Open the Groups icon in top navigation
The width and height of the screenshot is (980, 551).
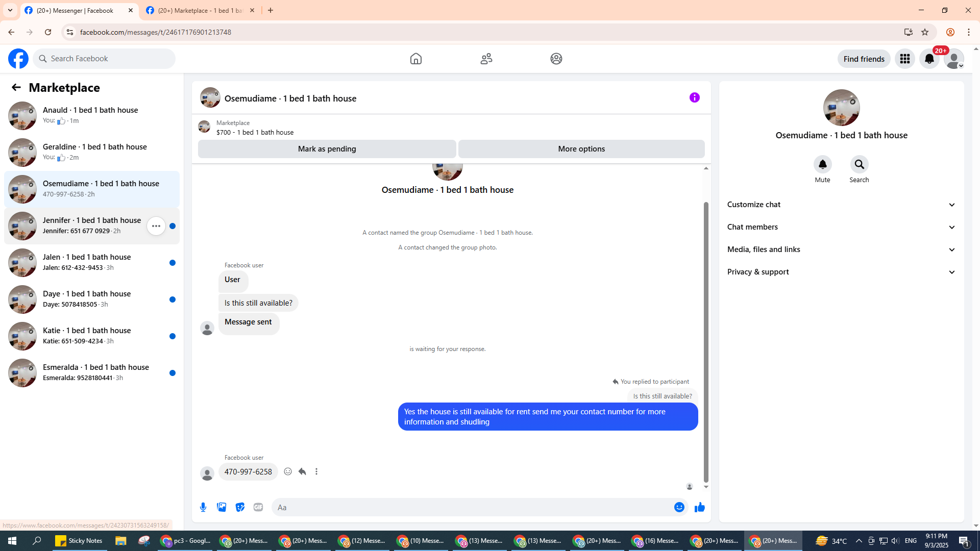tap(556, 59)
